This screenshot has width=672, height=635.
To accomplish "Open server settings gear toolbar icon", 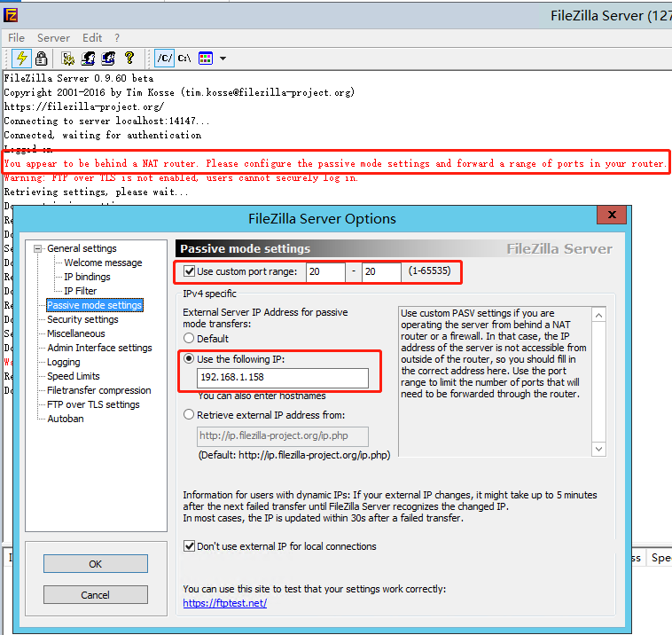I will pos(67,59).
